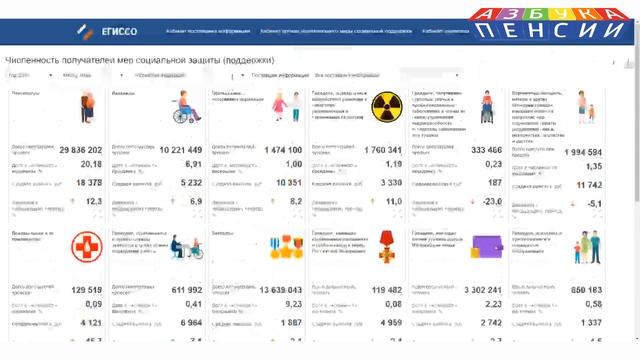Open the region filter dropdown

[189, 75]
